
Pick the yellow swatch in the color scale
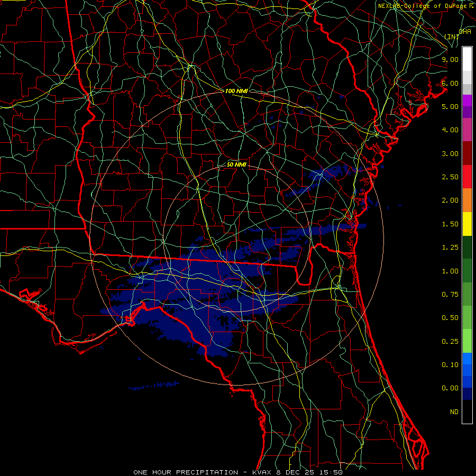point(467,224)
